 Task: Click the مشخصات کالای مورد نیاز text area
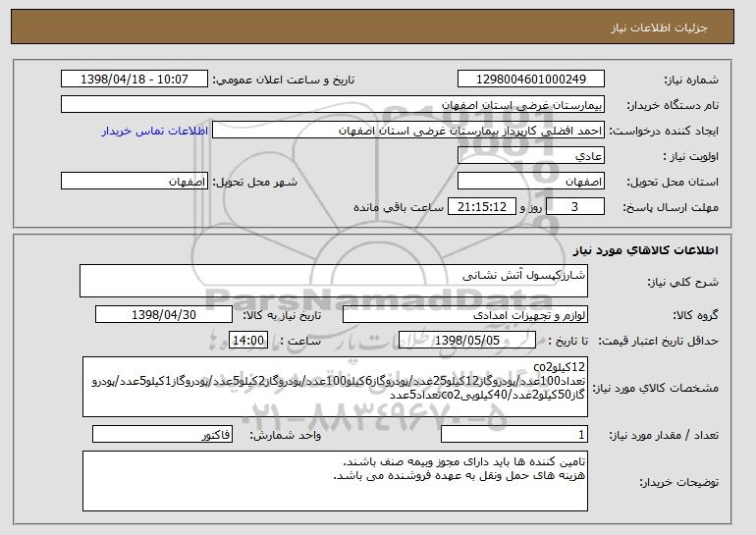pyautogui.click(x=335, y=387)
